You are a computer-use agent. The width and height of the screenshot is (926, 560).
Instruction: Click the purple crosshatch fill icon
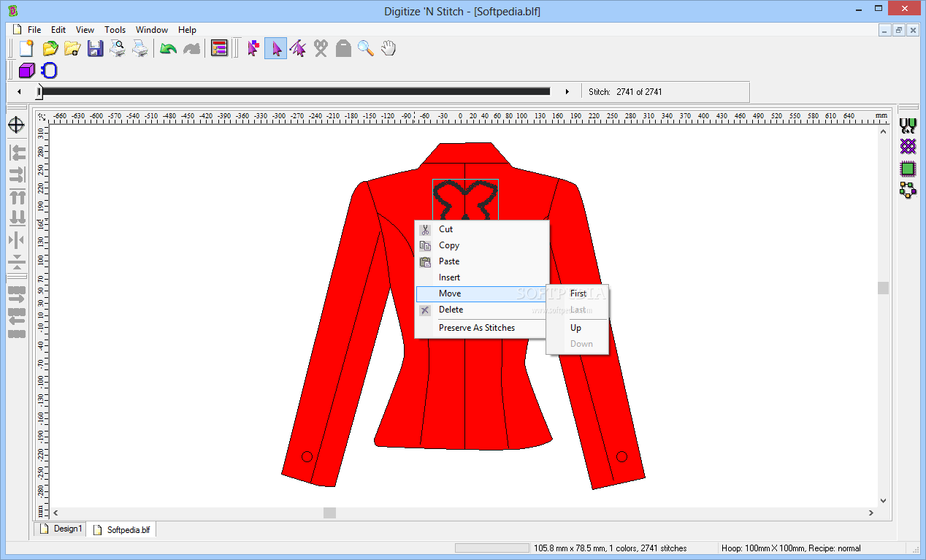908,147
